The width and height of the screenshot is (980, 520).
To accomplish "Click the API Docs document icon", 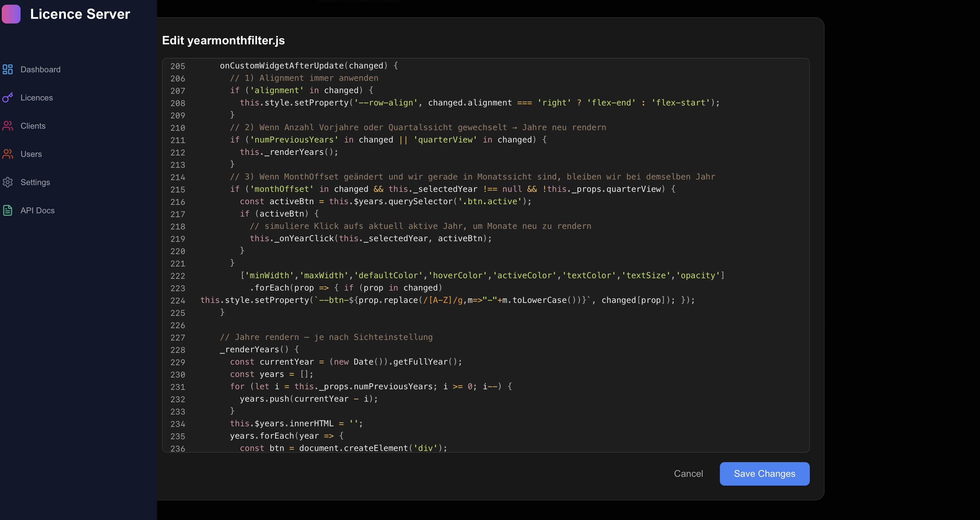I will (8, 210).
